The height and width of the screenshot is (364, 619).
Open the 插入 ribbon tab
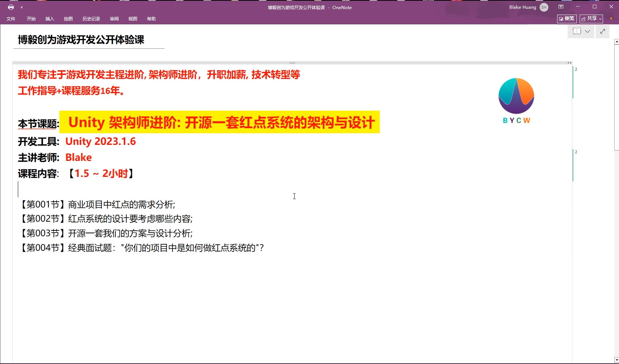(50, 19)
